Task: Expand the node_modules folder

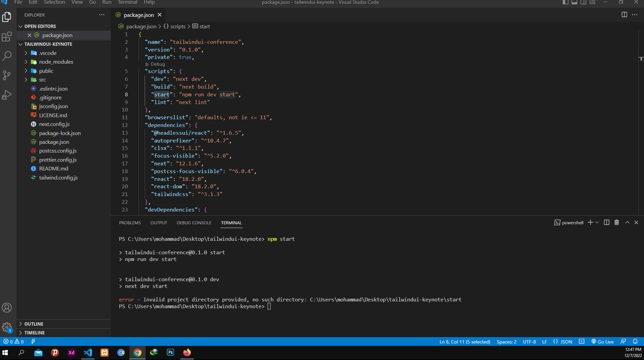Action: [x=56, y=62]
